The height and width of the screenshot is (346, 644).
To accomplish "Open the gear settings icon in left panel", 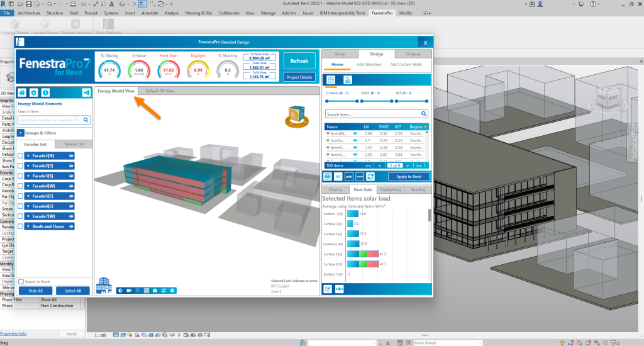I will click(x=34, y=92).
